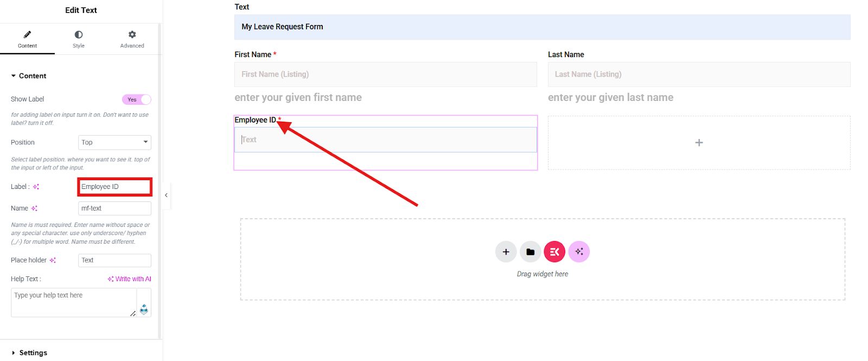Open the Position dropdown set to Top
868x361 pixels.
click(114, 142)
